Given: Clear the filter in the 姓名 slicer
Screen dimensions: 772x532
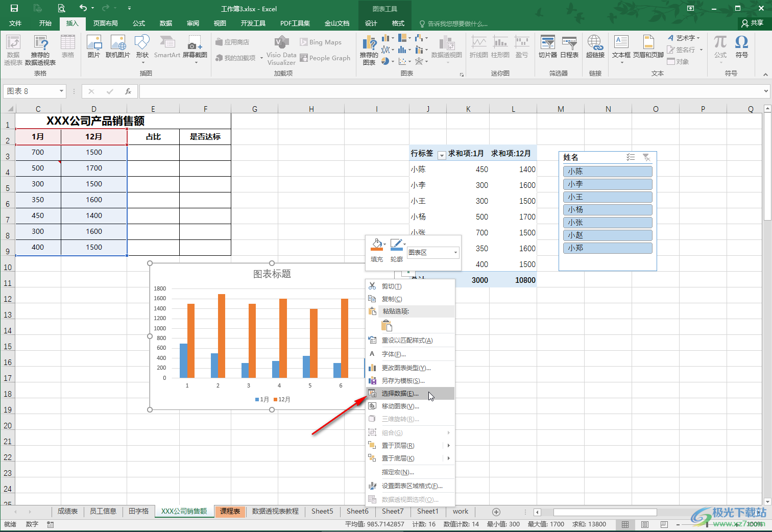Looking at the screenshot, I should pyautogui.click(x=646, y=157).
